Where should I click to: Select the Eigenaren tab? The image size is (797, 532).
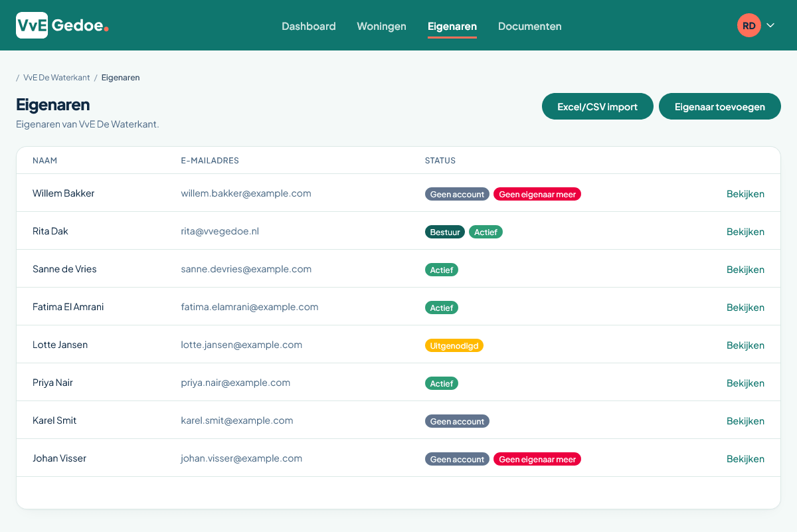point(452,27)
